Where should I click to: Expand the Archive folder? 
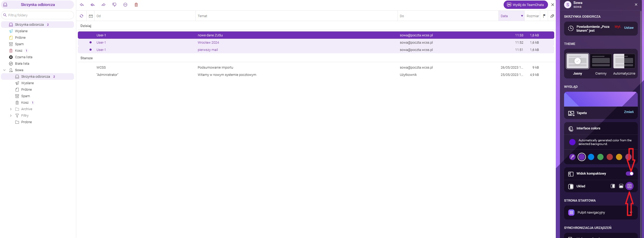pos(11,109)
